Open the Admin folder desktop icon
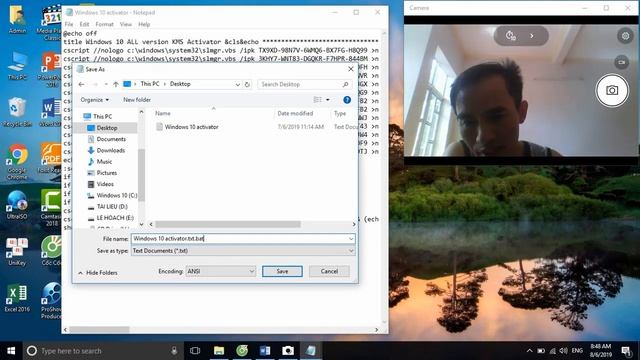The width and height of the screenshot is (640, 360). tap(17, 20)
